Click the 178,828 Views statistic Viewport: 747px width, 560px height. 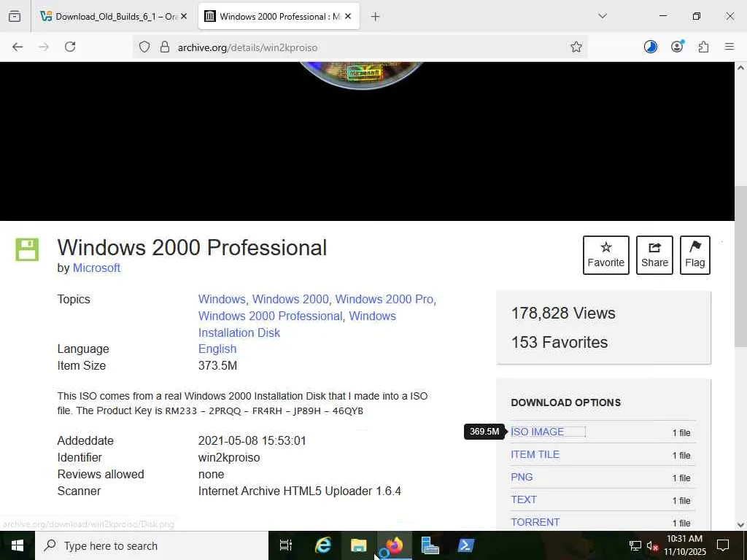563,314
